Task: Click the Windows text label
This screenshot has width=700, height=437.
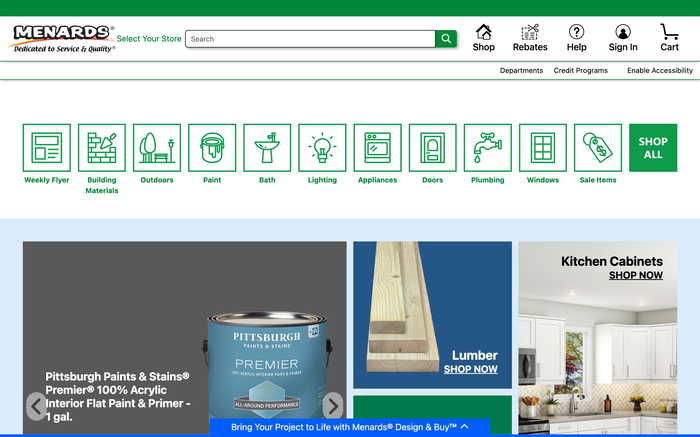Action: [543, 180]
